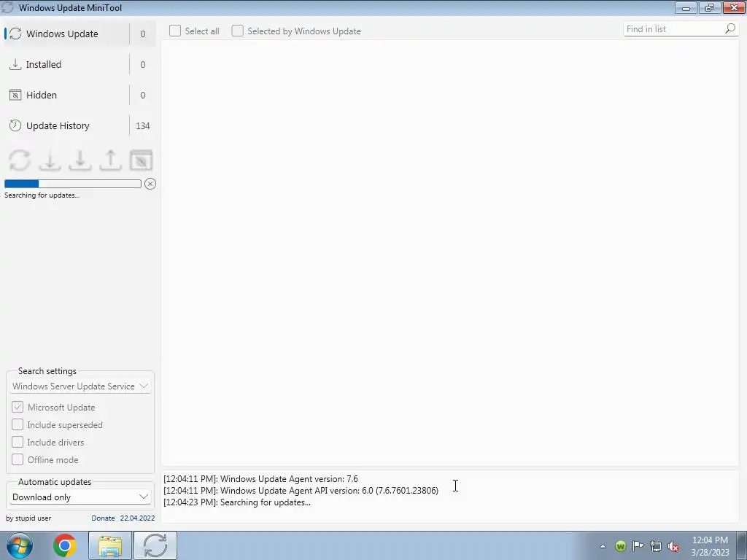
Task: Click 'by stupid user' author text
Action: tap(28, 518)
